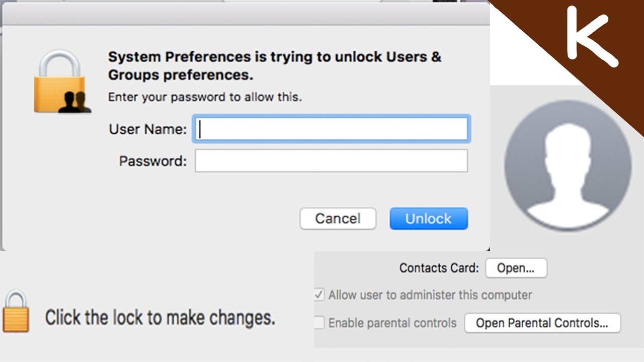Viewport: 644px width, 362px height.
Task: Select the gray user avatar picture
Action: point(568,165)
